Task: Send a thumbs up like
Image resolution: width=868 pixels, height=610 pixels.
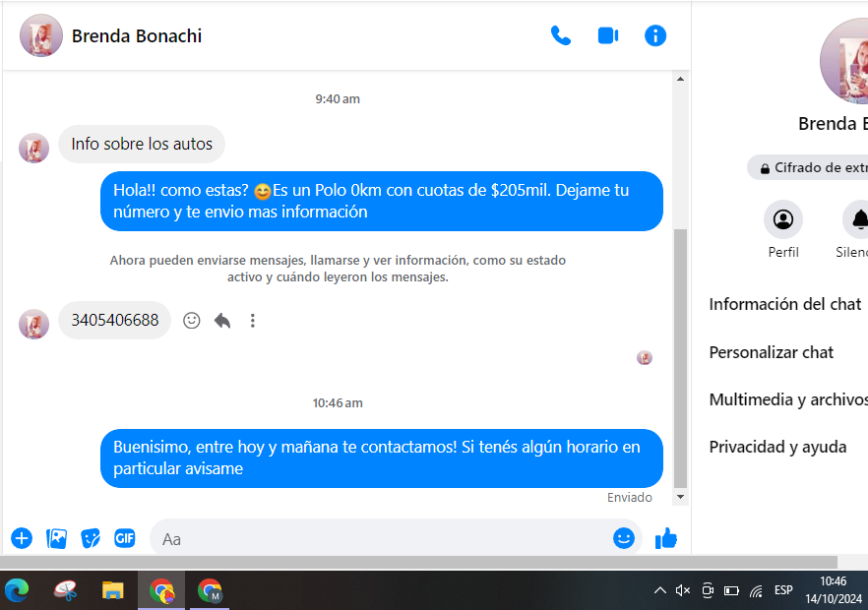Action: (666, 538)
